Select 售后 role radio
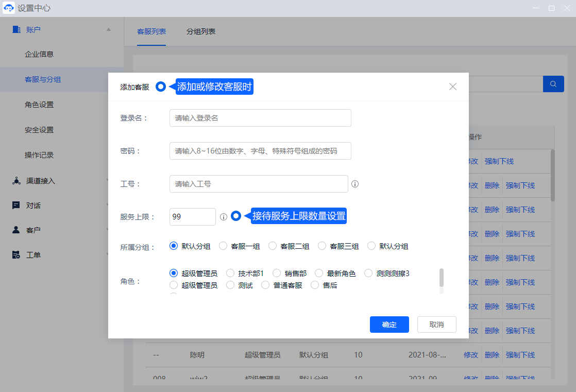 click(x=315, y=285)
